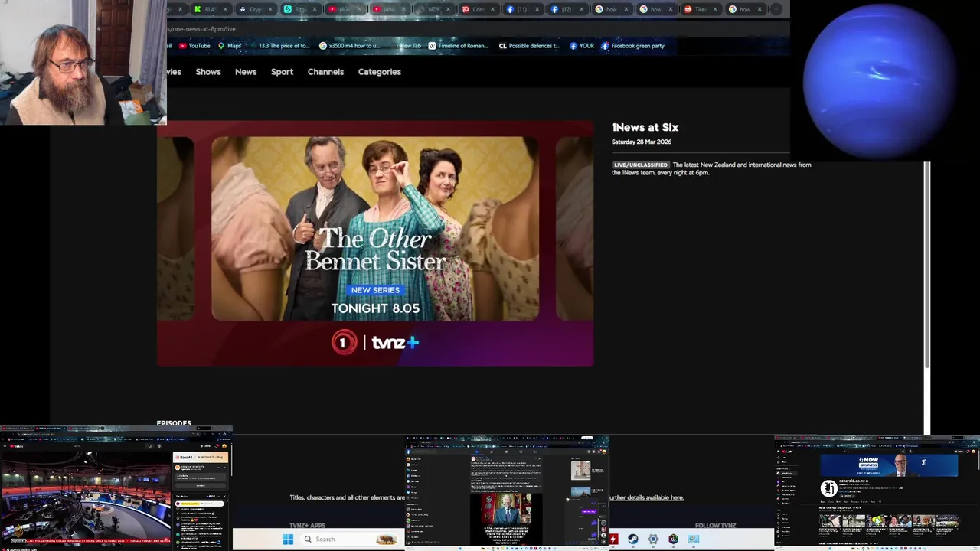The height and width of the screenshot is (551, 980).
Task: Click the NEW SERIES badge in promo
Action: (x=375, y=290)
